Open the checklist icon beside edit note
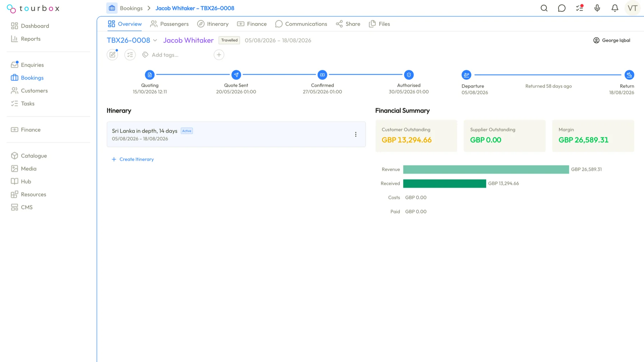The width and height of the screenshot is (644, 362). (130, 55)
